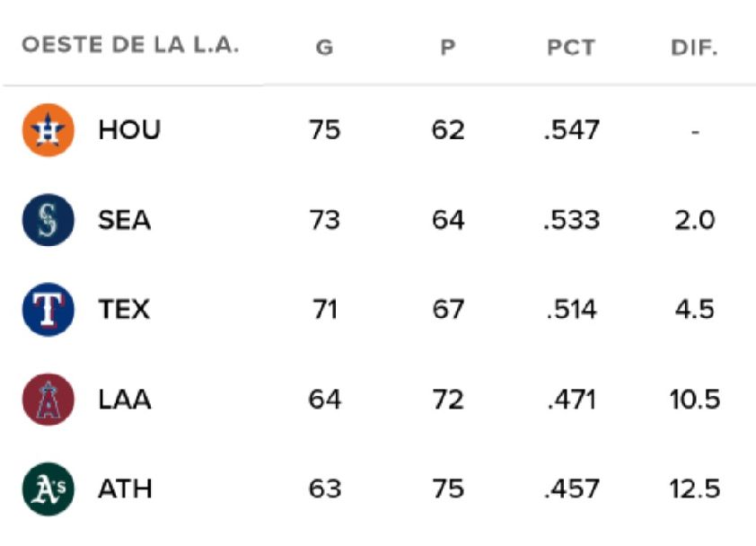This screenshot has width=756, height=546.
Task: Click the Angels' 72 losses value
Action: [448, 400]
